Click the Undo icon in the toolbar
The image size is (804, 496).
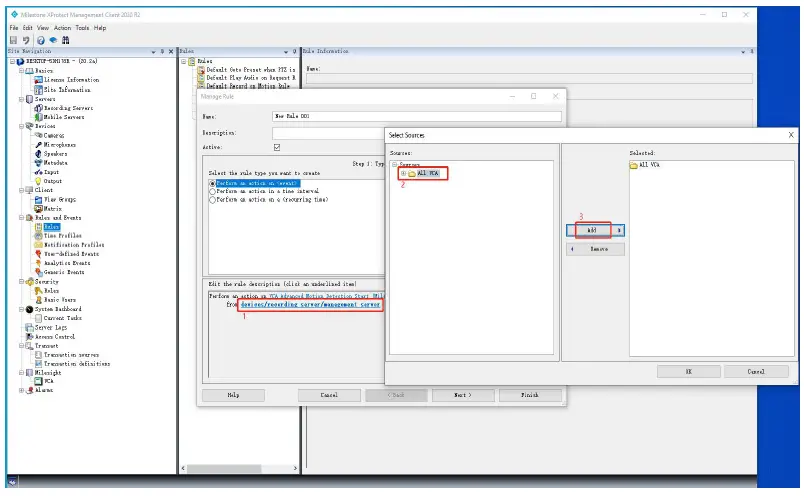pyautogui.click(x=26, y=41)
